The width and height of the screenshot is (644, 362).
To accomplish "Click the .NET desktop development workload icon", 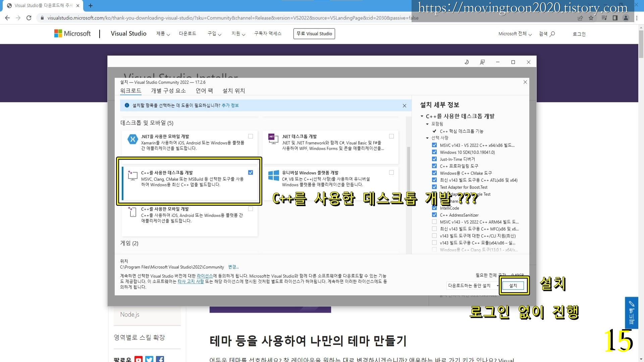I will tap(273, 139).
